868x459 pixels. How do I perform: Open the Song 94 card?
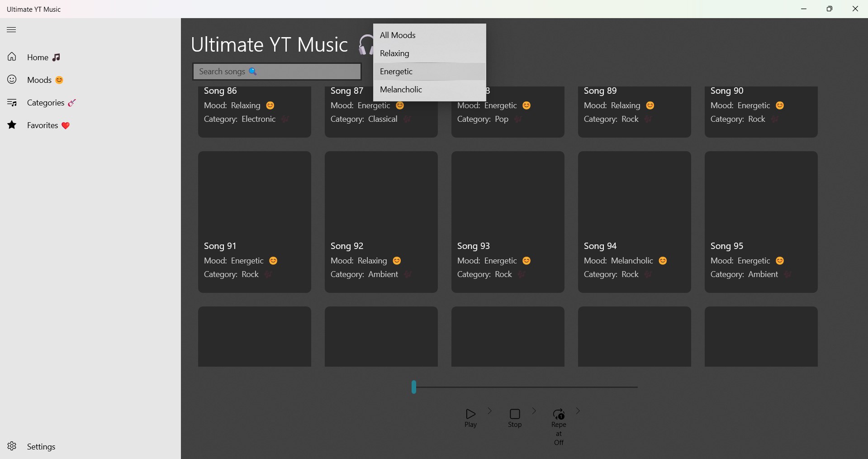(634, 222)
